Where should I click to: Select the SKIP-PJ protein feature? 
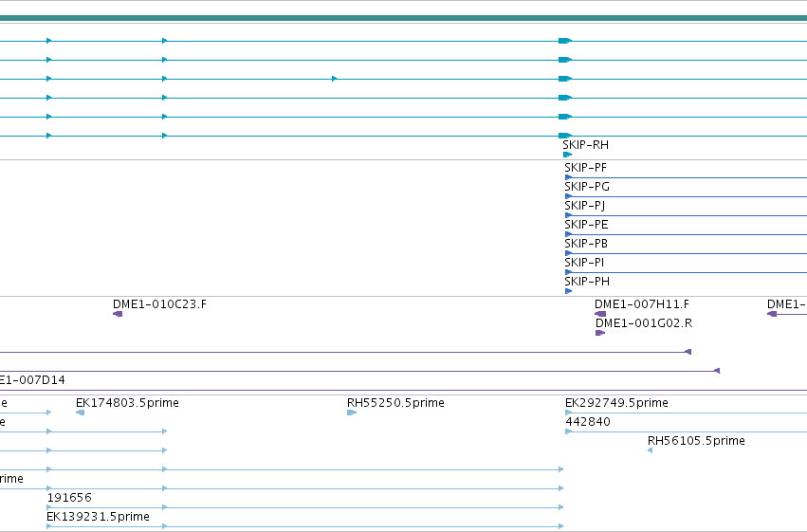[x=585, y=206]
